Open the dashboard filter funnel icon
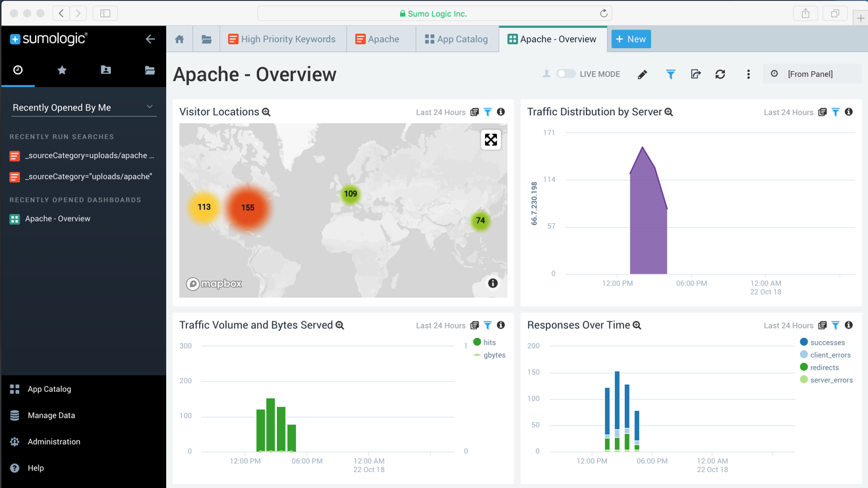The image size is (868, 488). pyautogui.click(x=670, y=74)
